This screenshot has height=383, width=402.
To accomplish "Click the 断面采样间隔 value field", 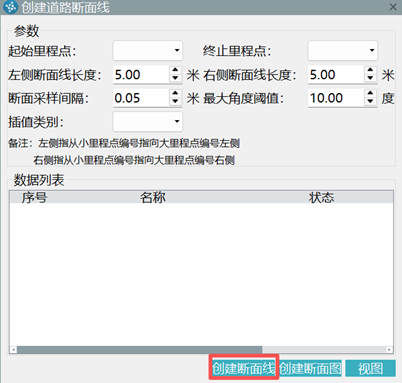I will (141, 98).
